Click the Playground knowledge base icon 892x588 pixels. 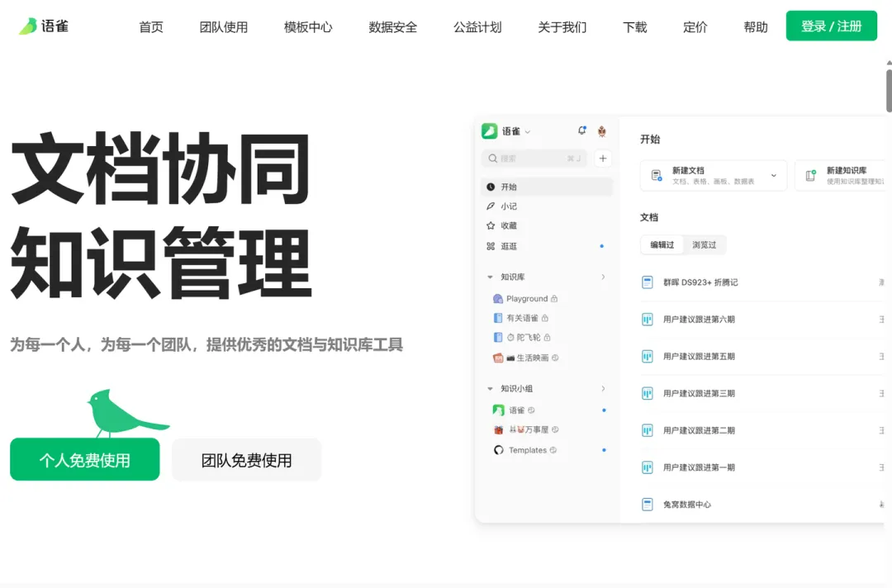coord(498,299)
